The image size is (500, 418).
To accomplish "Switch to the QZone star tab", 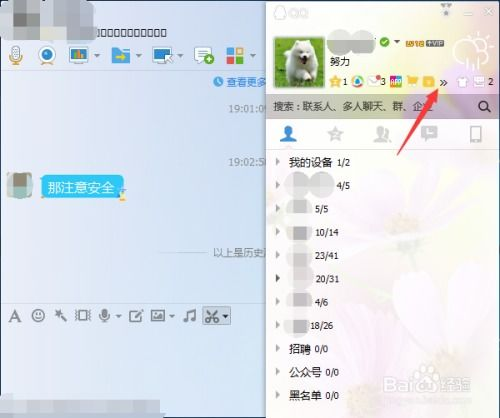I will click(335, 134).
